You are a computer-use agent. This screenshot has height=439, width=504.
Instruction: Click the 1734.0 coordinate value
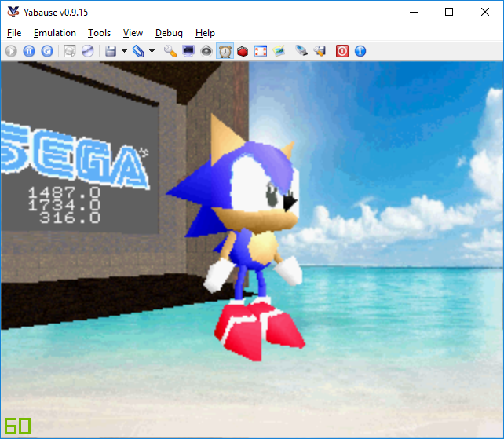(64, 205)
